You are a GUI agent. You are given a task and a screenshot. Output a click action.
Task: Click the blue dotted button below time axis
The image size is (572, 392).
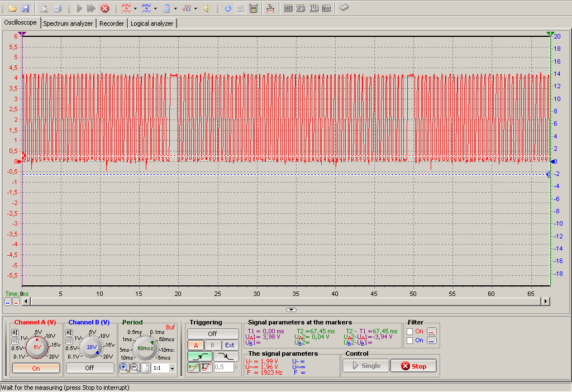tap(8, 302)
